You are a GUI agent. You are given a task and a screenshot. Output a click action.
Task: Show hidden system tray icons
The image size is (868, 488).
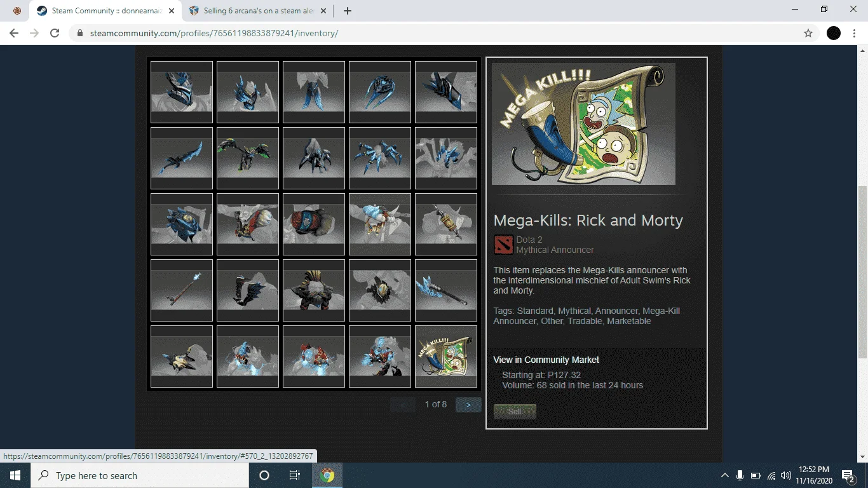tap(724, 475)
